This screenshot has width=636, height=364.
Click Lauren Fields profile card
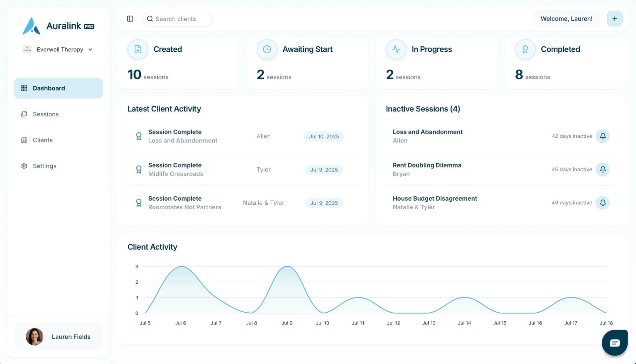[x=58, y=337]
